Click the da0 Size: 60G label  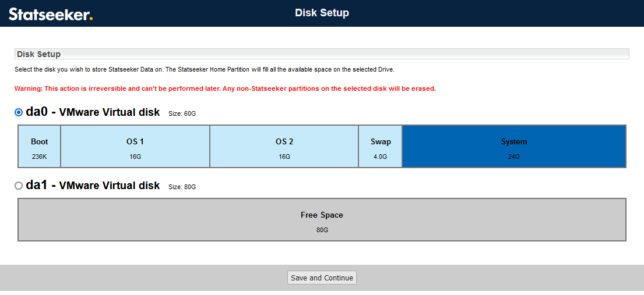click(x=182, y=113)
